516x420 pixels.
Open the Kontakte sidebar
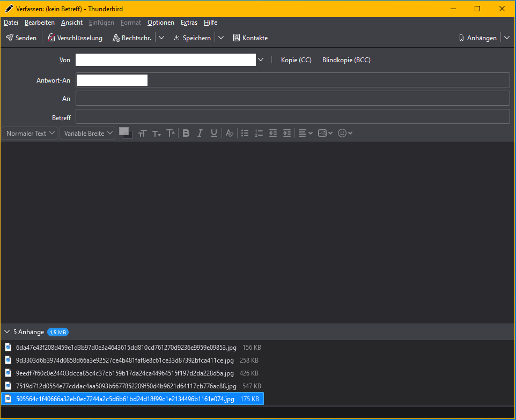coord(250,38)
